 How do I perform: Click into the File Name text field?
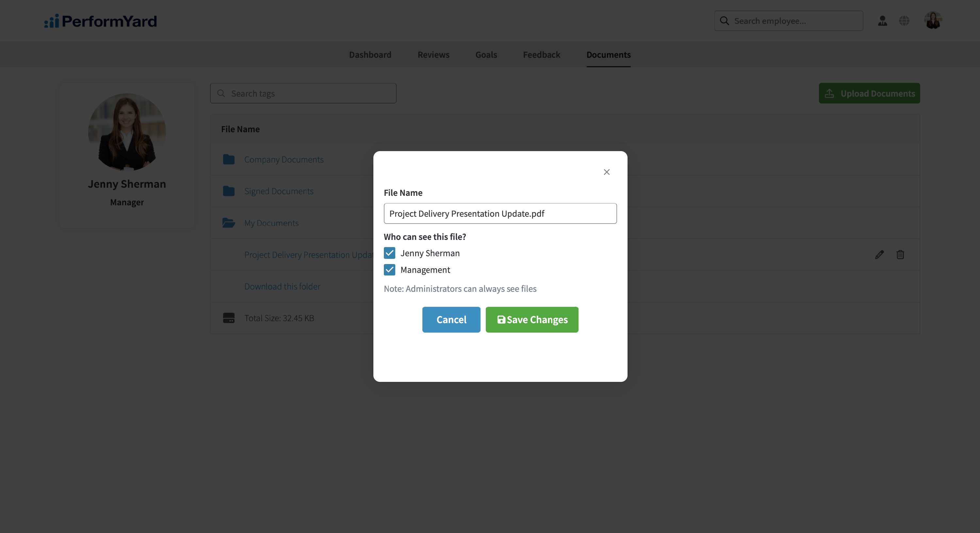pyautogui.click(x=500, y=214)
